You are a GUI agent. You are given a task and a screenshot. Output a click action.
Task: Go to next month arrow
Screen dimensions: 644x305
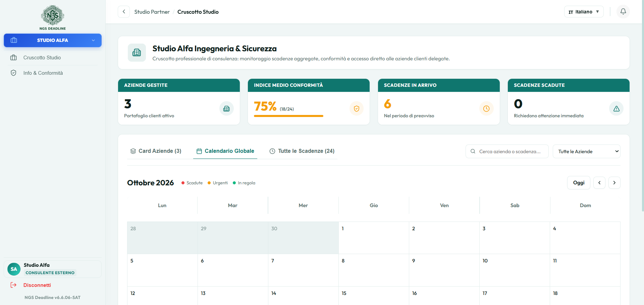click(x=614, y=183)
